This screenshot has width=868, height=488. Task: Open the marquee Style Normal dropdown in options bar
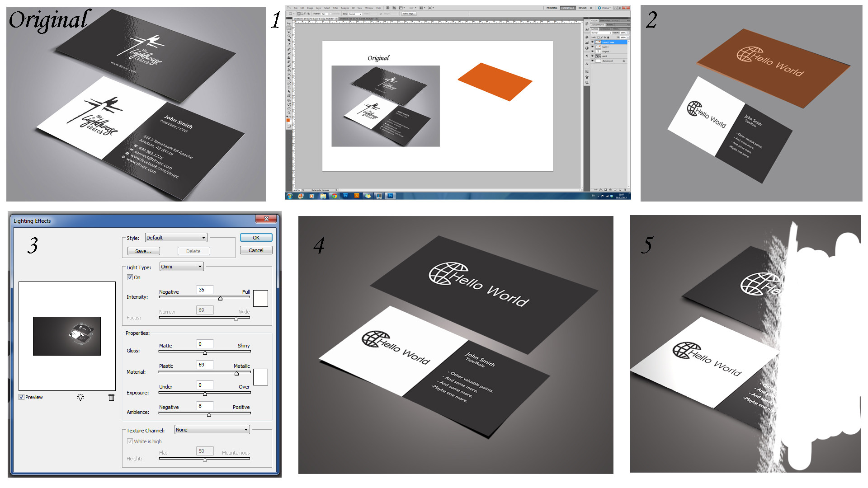point(355,14)
